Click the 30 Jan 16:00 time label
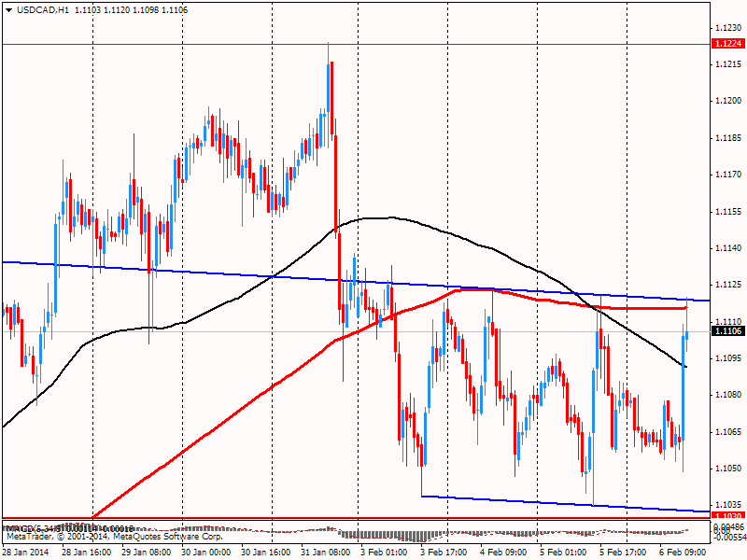 point(266,553)
